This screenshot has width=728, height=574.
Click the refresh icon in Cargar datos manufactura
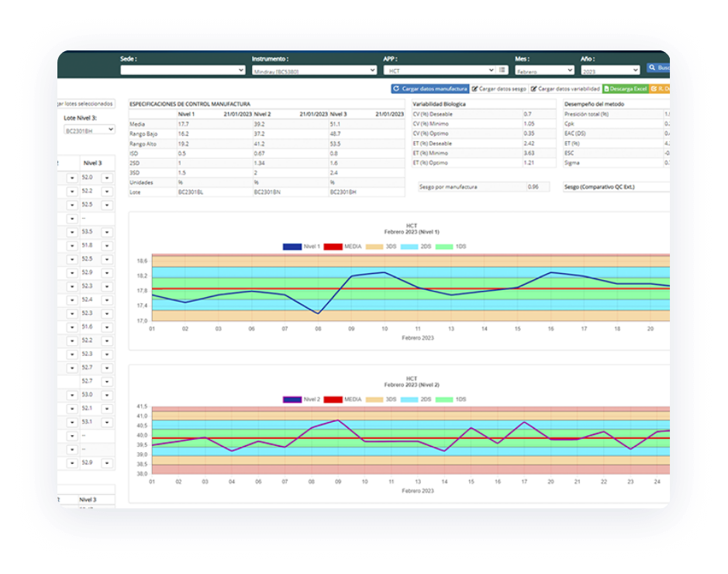tap(396, 88)
